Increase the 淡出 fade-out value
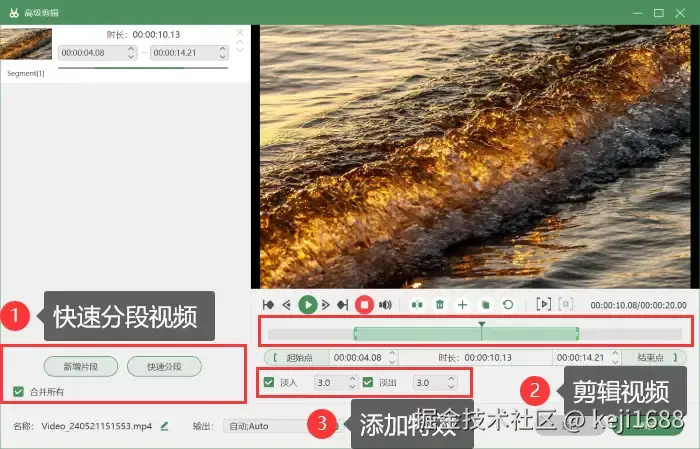This screenshot has height=449, width=700. [451, 379]
